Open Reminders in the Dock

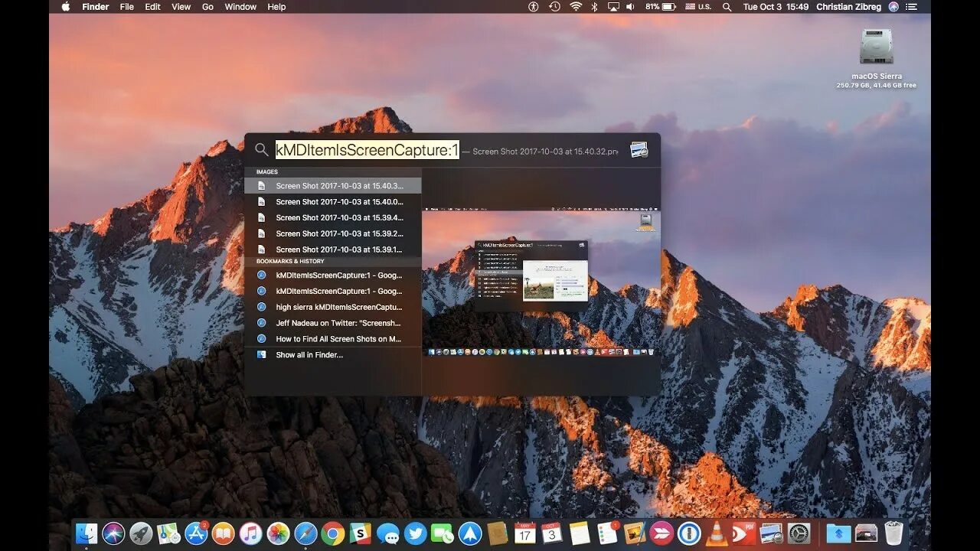tap(607, 533)
